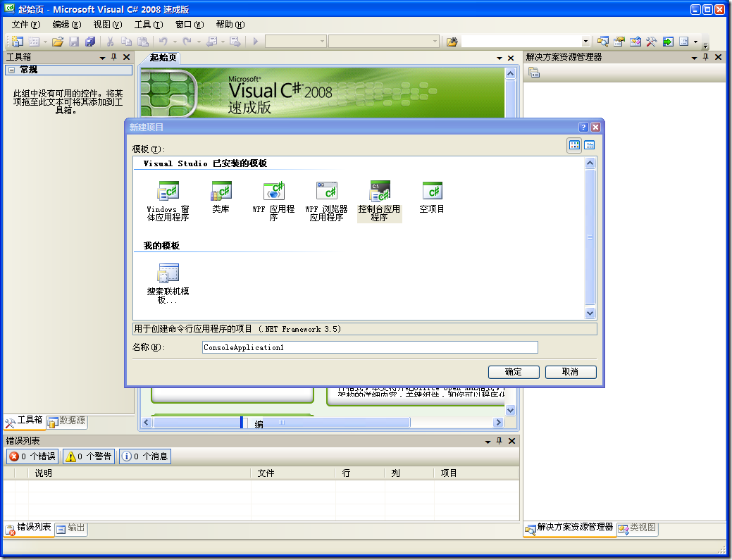
Task: Toggle the 0 个消息 messages filter
Action: (x=144, y=456)
